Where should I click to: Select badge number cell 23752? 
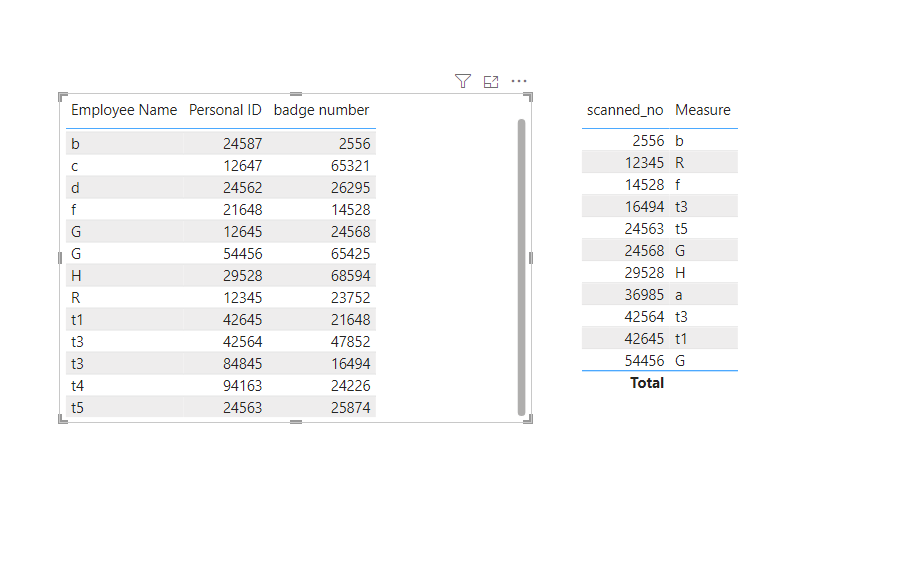351,298
